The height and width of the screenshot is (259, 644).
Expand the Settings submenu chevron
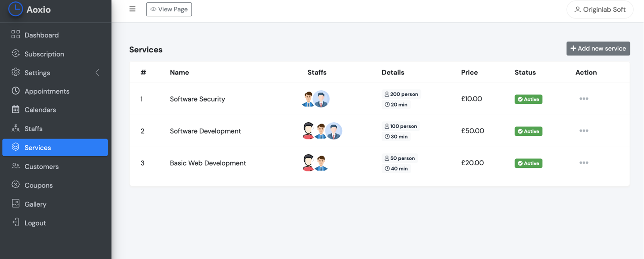pyautogui.click(x=97, y=73)
